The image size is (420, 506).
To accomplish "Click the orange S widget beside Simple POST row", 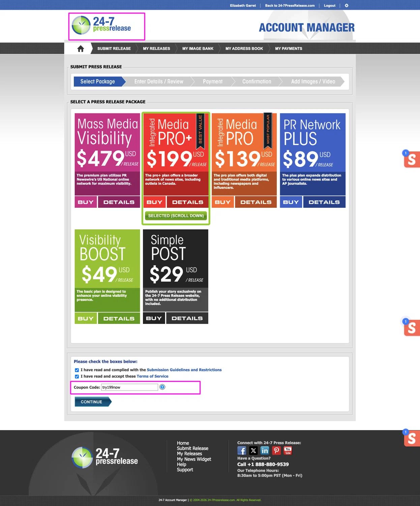I will tap(412, 328).
